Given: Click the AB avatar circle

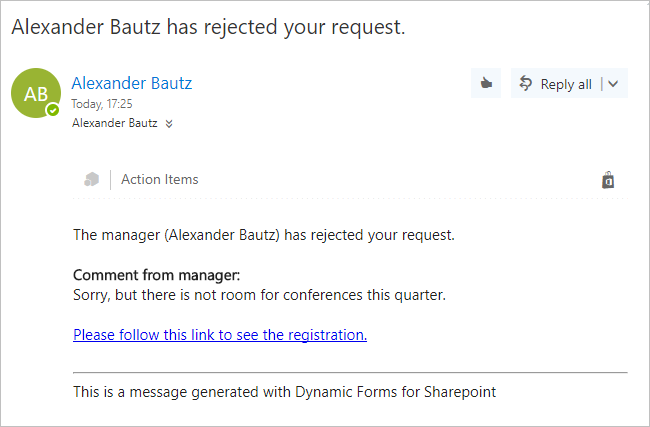Looking at the screenshot, I should 35,93.
